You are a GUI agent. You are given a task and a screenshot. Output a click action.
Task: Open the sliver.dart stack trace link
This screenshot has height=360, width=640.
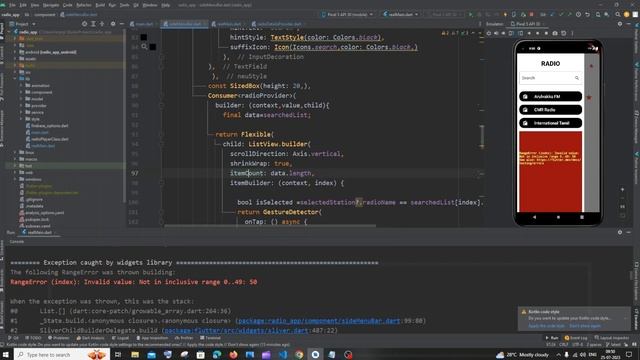(236, 330)
